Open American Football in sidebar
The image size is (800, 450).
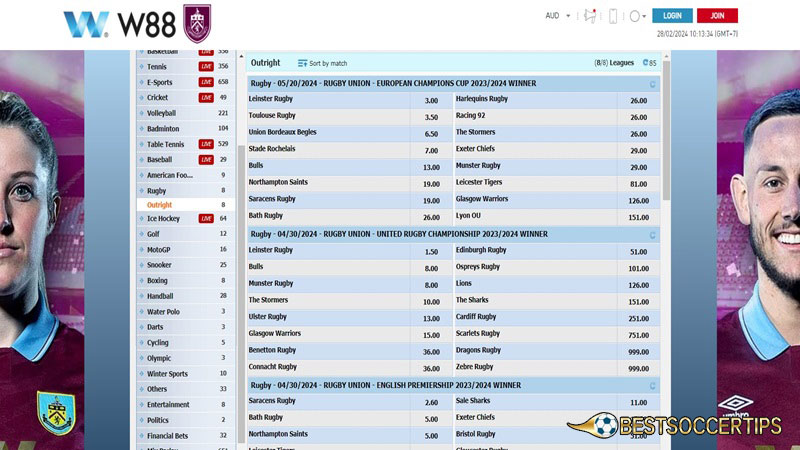tap(170, 176)
